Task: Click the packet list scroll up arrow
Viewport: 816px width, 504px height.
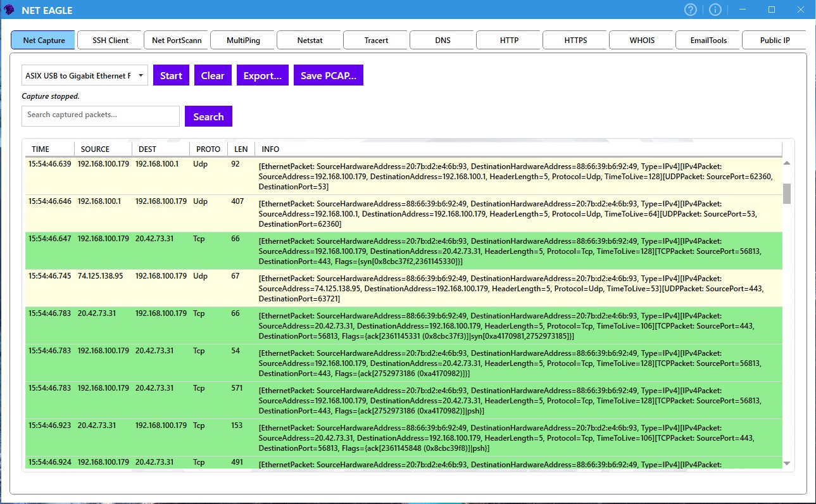Action: click(x=787, y=163)
